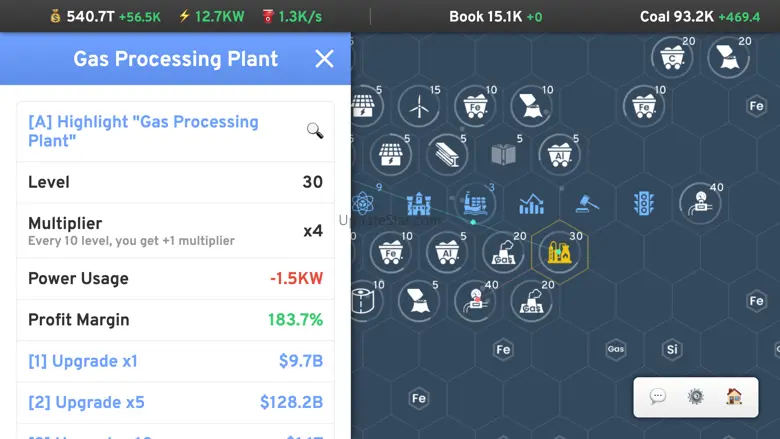Select the gavel auction building
Image resolution: width=780 pixels, height=439 pixels.
pos(587,204)
